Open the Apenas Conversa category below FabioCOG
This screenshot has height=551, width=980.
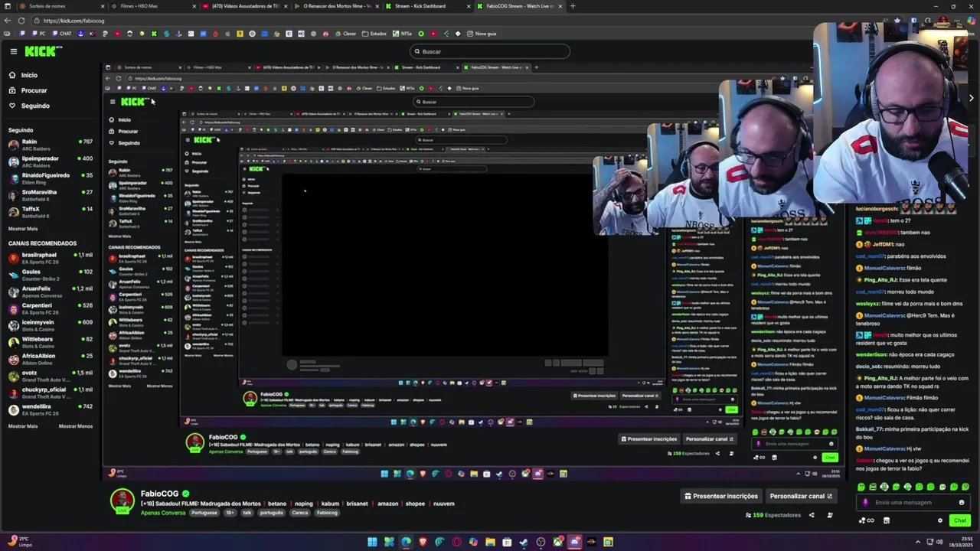(163, 513)
